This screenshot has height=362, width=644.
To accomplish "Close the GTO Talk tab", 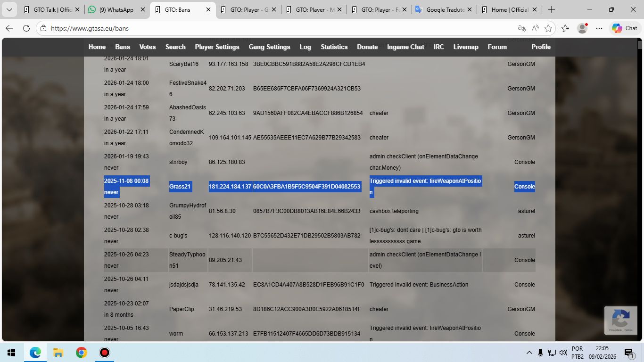I will [77, 9].
